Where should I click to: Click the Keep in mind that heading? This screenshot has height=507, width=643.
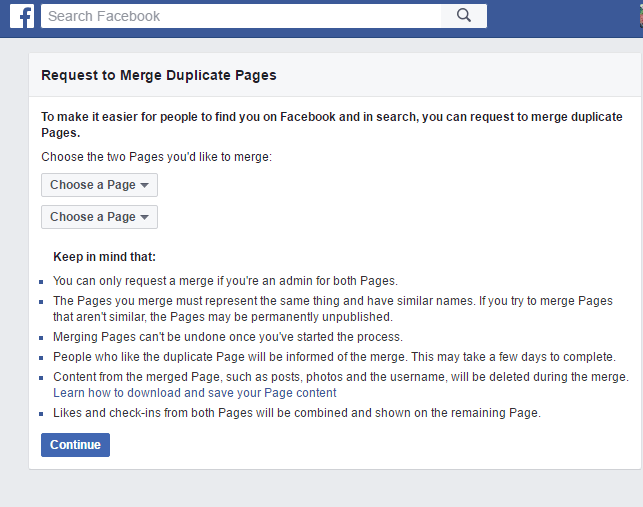105,257
